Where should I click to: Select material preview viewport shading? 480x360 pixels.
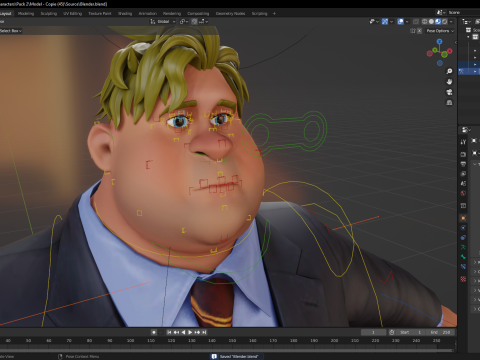(x=438, y=21)
